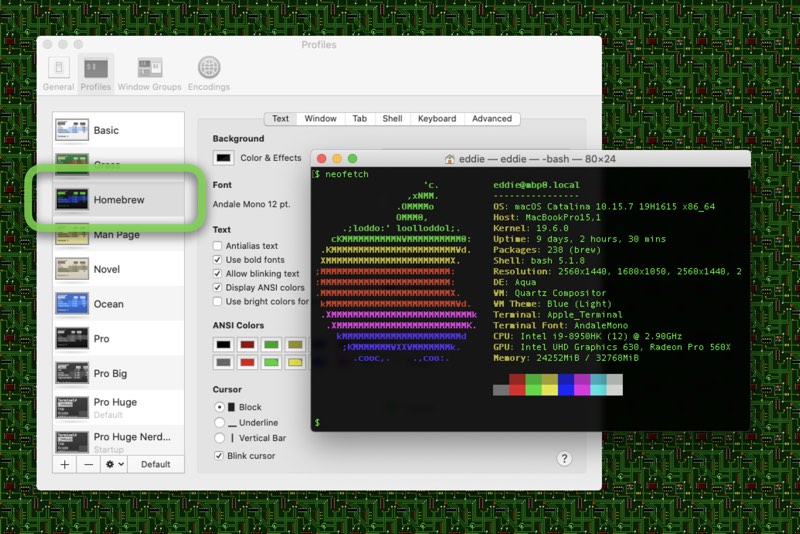The width and height of the screenshot is (800, 534).
Task: Open the Window Groups pane
Action: (149, 73)
